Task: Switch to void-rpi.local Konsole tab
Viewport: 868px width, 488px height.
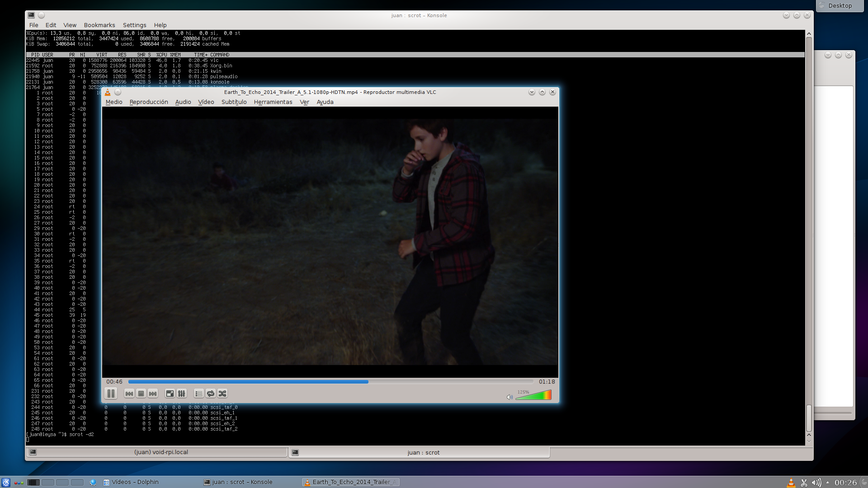Action: click(161, 452)
